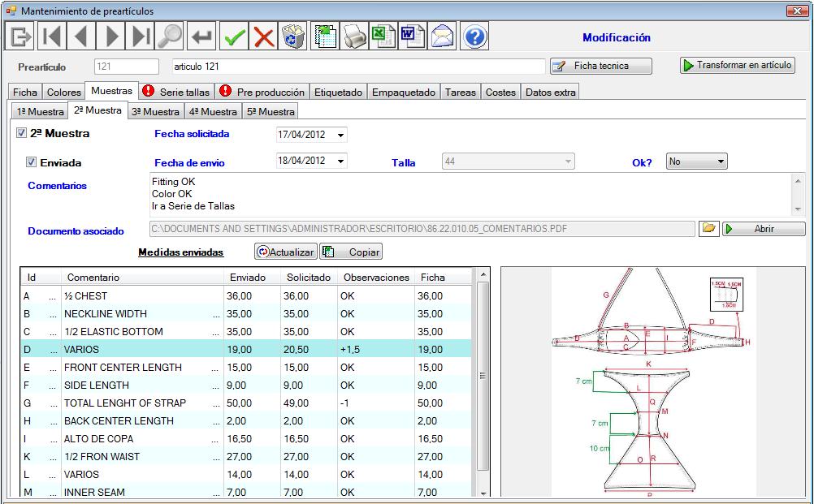Export to Word using toolbar icon
This screenshot has height=504, width=814.
pos(412,37)
